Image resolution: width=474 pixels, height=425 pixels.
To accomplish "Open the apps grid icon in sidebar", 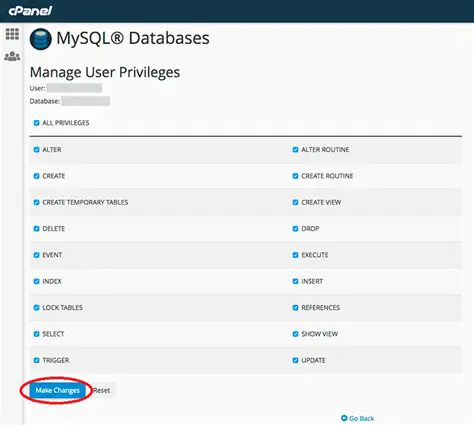I will pos(12,34).
